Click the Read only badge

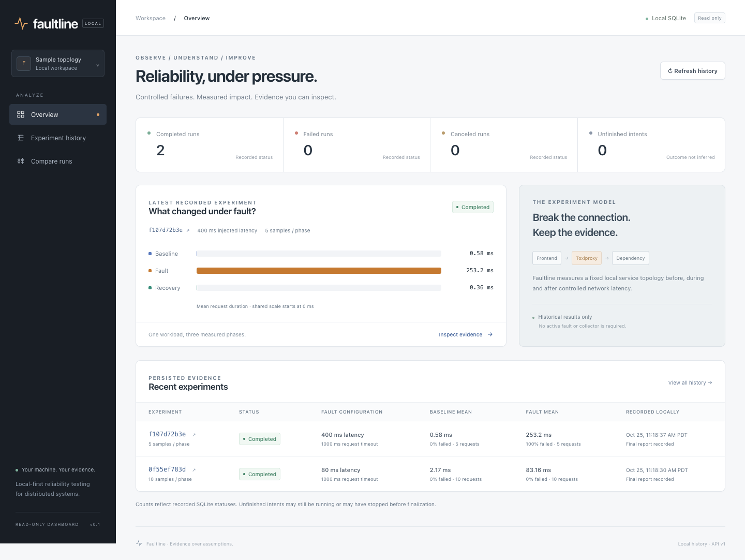tap(709, 18)
